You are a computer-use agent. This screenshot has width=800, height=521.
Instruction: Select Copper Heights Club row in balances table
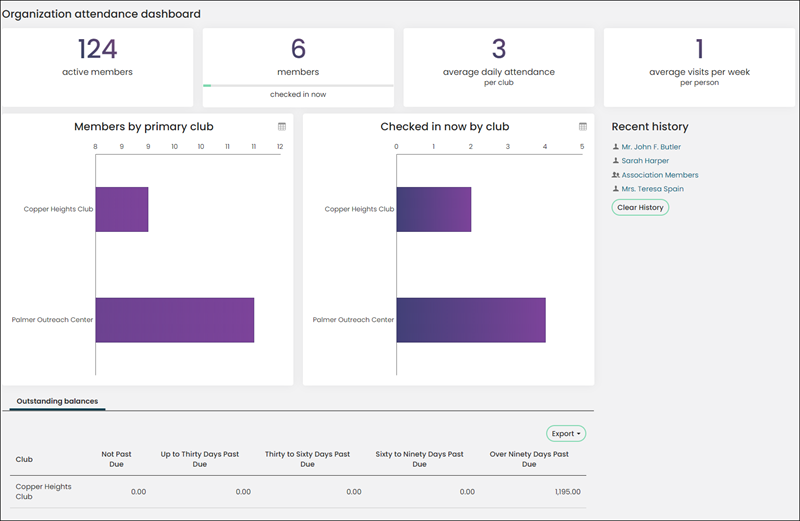click(x=298, y=492)
